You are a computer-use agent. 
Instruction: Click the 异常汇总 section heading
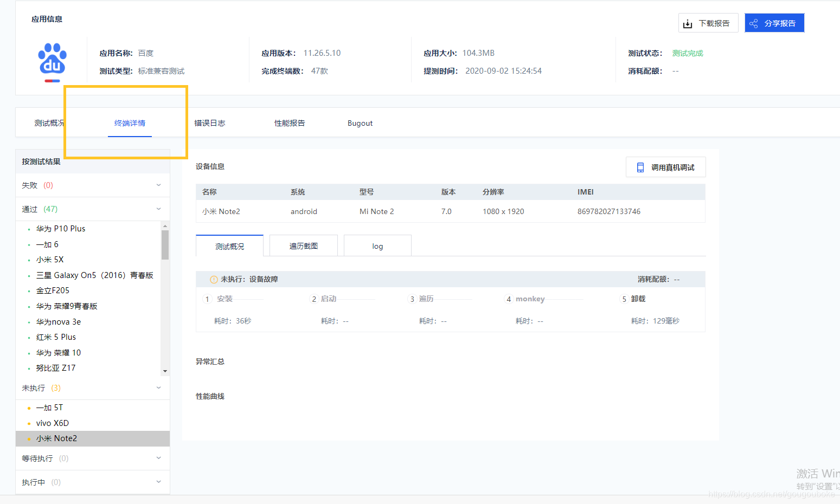click(210, 361)
